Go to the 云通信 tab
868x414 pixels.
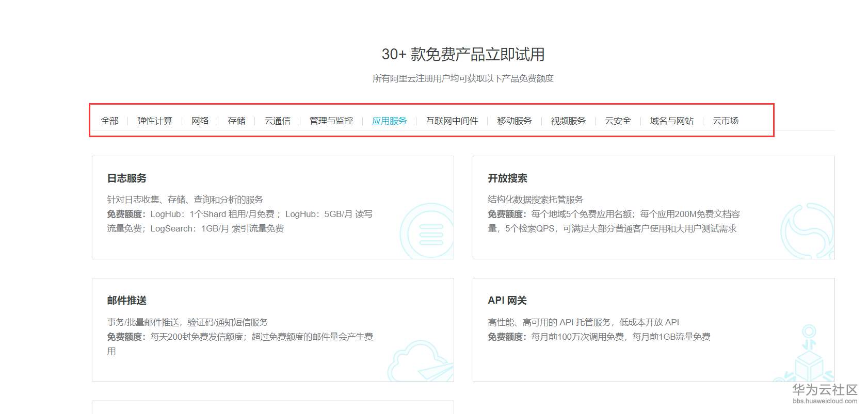tap(278, 121)
